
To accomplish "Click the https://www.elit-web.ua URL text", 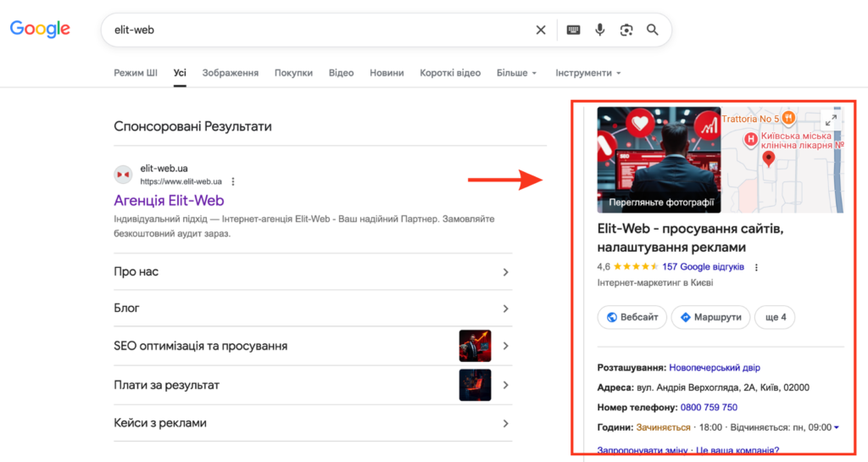I will click(x=181, y=181).
